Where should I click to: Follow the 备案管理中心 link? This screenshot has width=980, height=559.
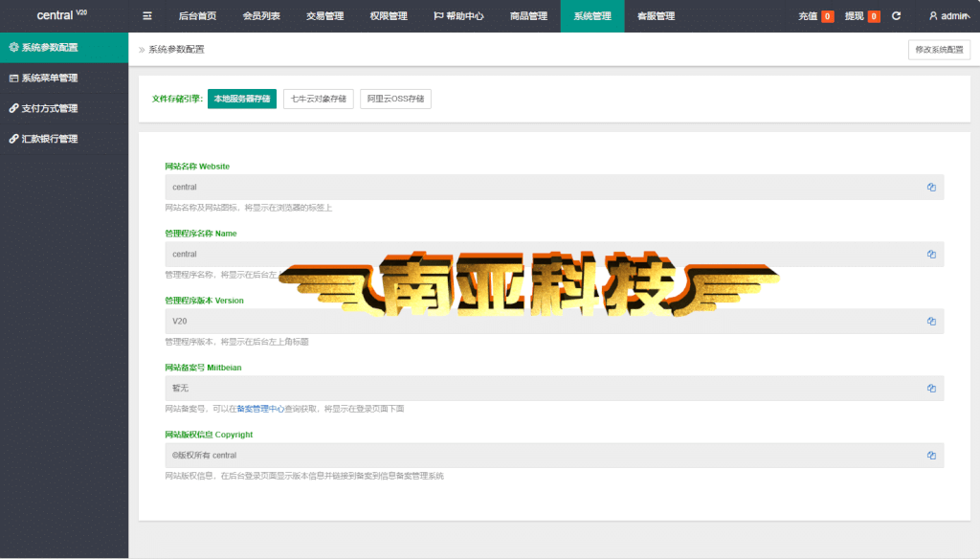pos(260,409)
